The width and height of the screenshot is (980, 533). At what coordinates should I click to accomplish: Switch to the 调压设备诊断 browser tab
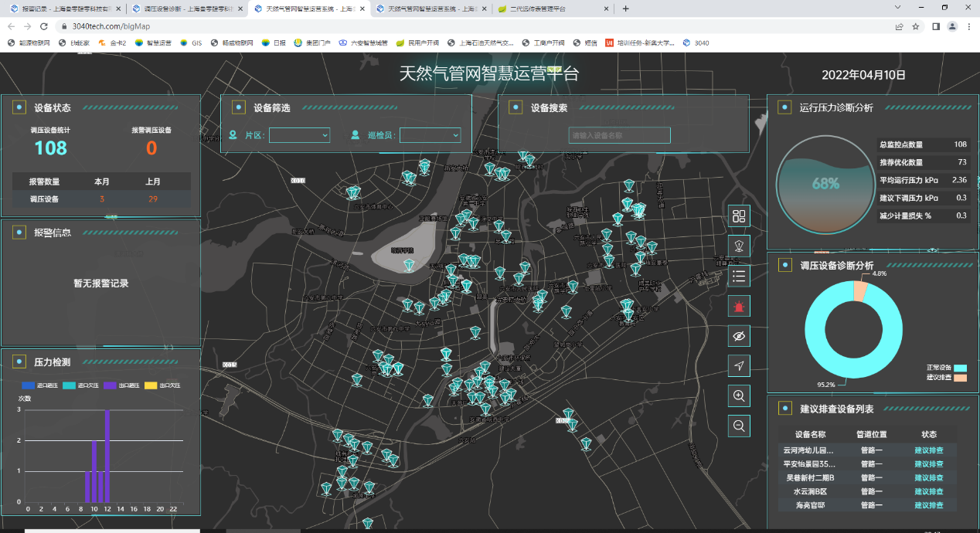[x=185, y=8]
